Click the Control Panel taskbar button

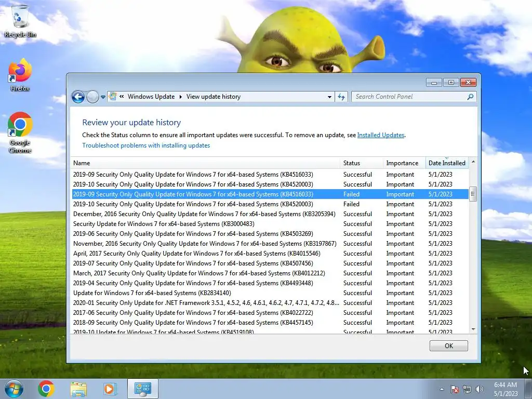coord(142,389)
